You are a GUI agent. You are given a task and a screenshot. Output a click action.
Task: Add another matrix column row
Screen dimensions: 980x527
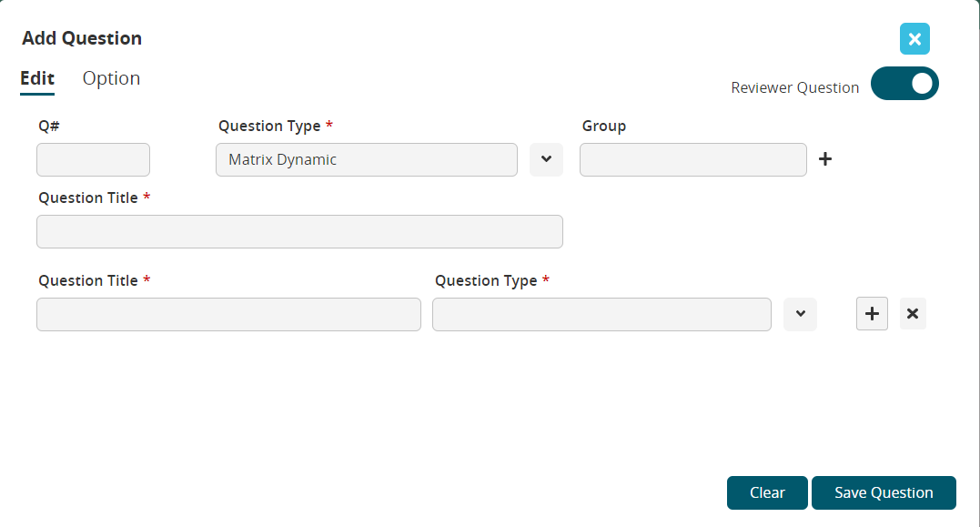pyautogui.click(x=872, y=314)
